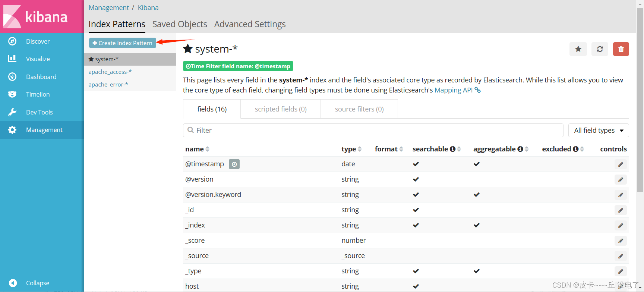Switch to Advanced Settings tab
This screenshot has width=644, height=292.
click(250, 24)
